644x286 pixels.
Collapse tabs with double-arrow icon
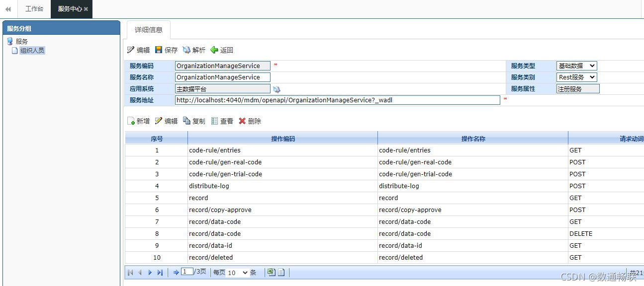click(8, 9)
